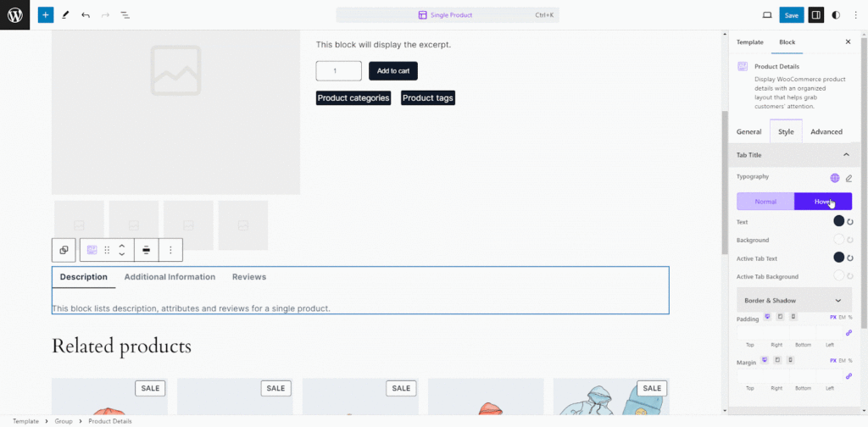
Task: Open the Options three-dot menu in top bar
Action: [856, 15]
